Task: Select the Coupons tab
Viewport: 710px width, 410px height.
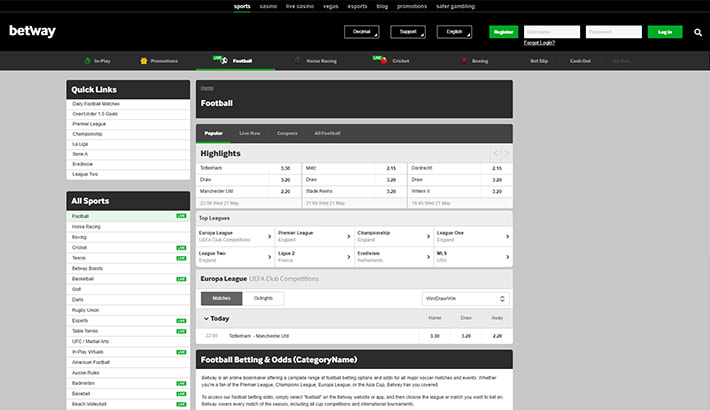Action: (x=287, y=133)
